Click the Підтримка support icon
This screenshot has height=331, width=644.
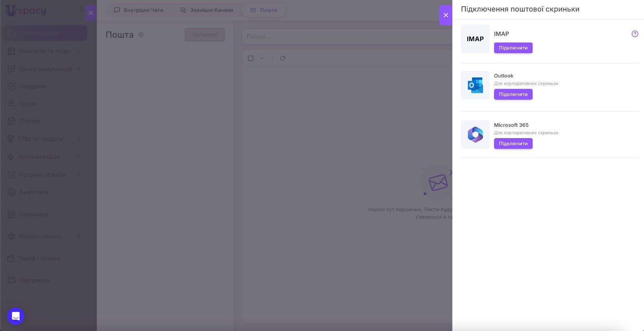tap(12, 280)
